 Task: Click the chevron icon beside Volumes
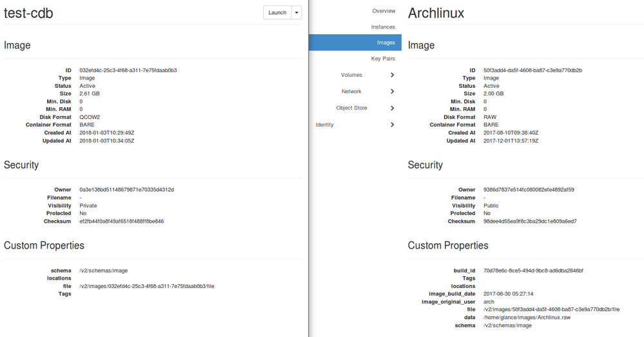coord(392,75)
